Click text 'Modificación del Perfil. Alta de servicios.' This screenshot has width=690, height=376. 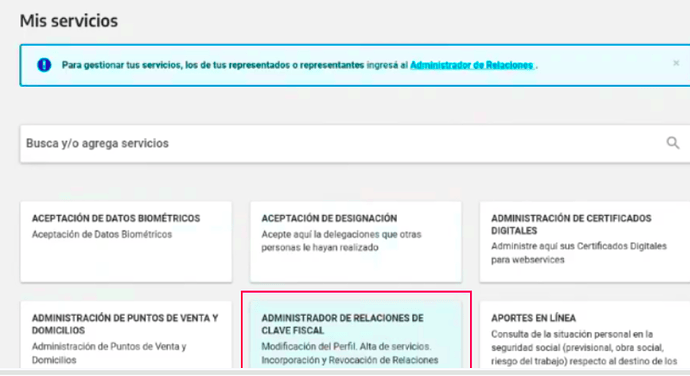[x=346, y=347]
